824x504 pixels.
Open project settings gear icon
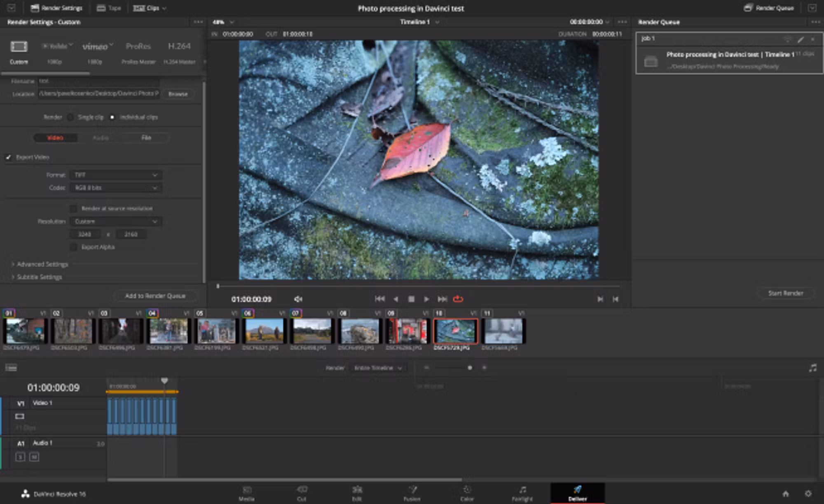coord(808,493)
